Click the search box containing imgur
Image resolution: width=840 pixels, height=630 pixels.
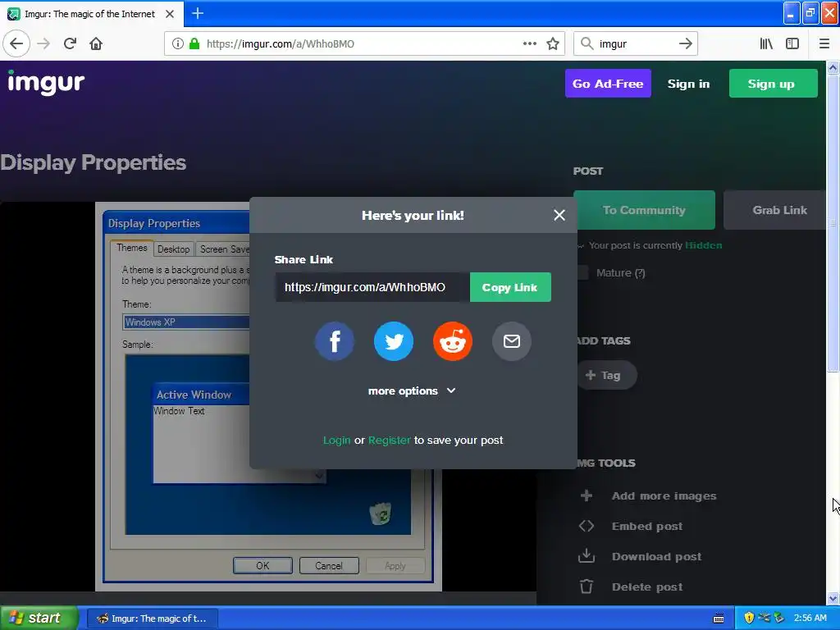pyautogui.click(x=636, y=44)
